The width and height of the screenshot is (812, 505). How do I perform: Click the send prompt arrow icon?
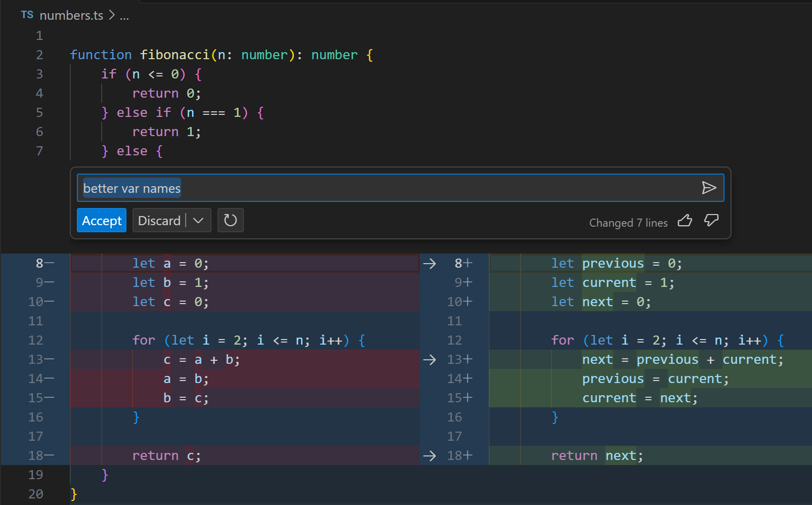point(710,188)
